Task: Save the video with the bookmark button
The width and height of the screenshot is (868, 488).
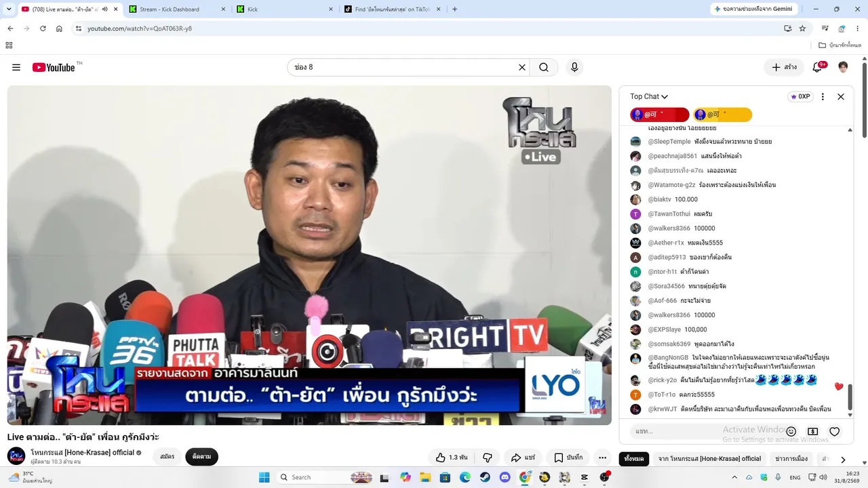Action: pos(568,457)
